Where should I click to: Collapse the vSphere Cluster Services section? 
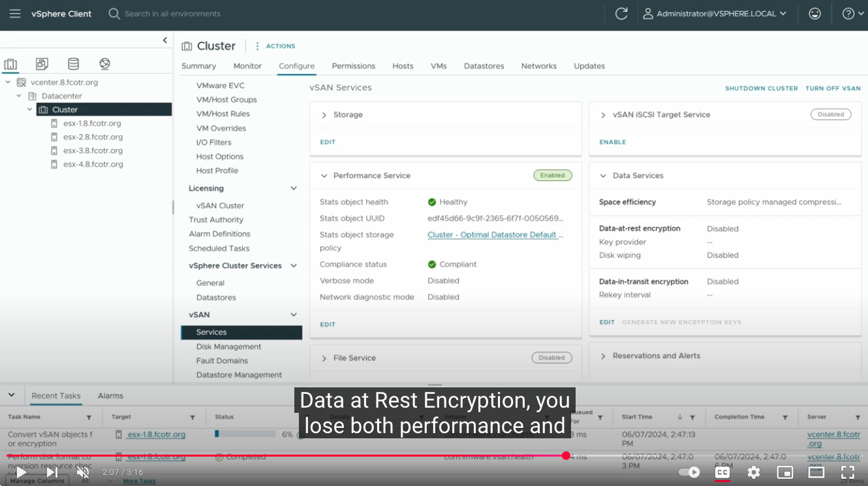click(294, 266)
